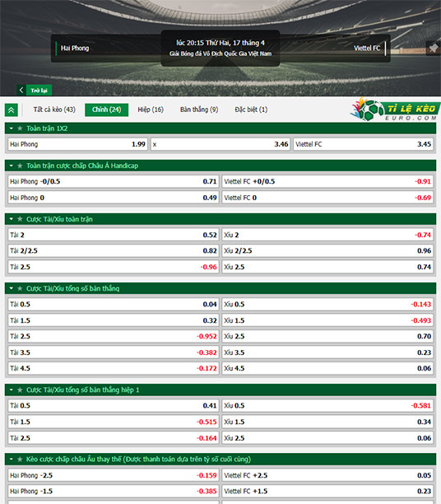
Task: Select Viettel FC 0 handicap at -0.69
Action: (x=327, y=198)
